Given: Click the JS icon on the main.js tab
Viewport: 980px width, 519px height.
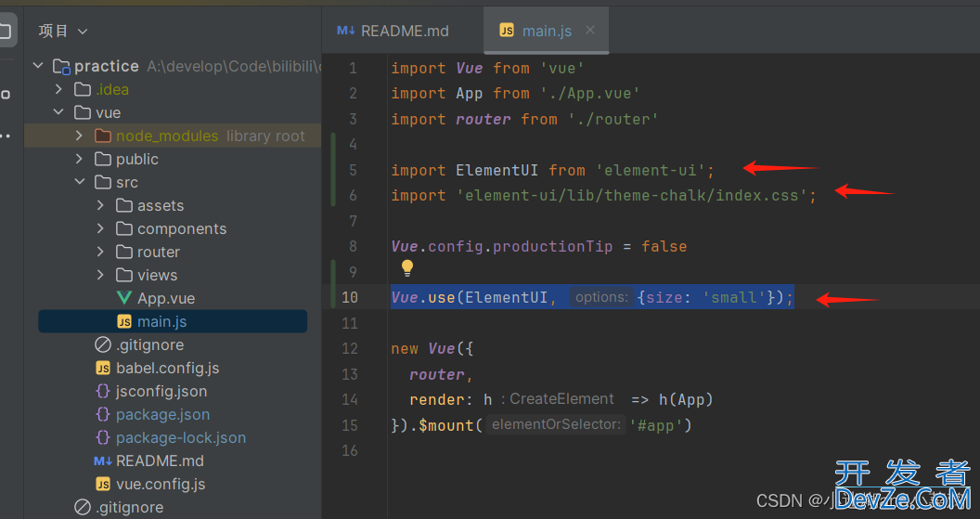Looking at the screenshot, I should [507, 31].
